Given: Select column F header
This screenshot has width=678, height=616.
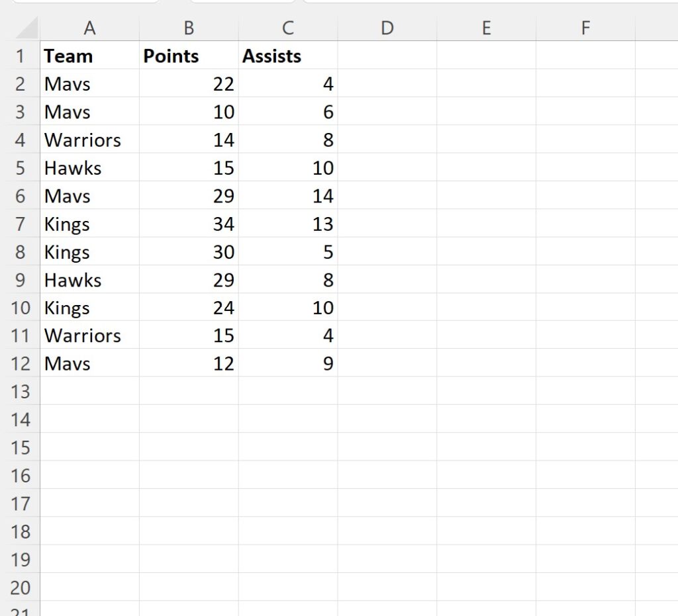Looking at the screenshot, I should click(585, 28).
